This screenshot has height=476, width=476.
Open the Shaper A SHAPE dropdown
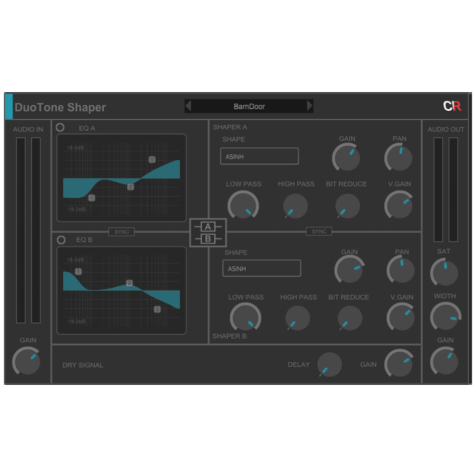(259, 156)
